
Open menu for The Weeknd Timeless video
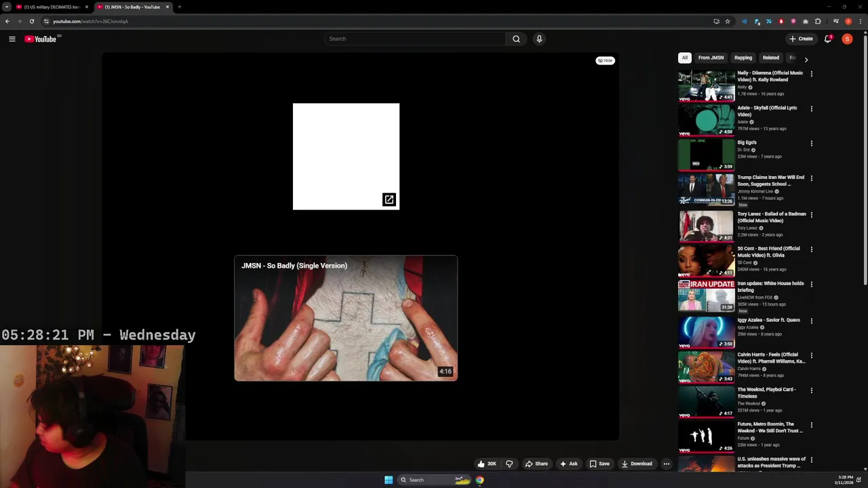click(812, 390)
